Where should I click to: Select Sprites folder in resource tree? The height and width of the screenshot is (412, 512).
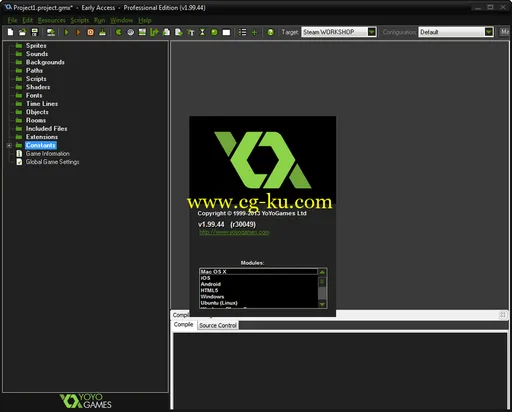point(36,46)
